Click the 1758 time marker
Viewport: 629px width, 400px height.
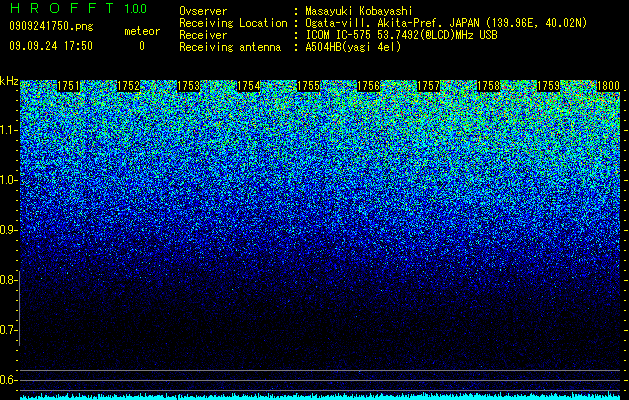click(489, 86)
